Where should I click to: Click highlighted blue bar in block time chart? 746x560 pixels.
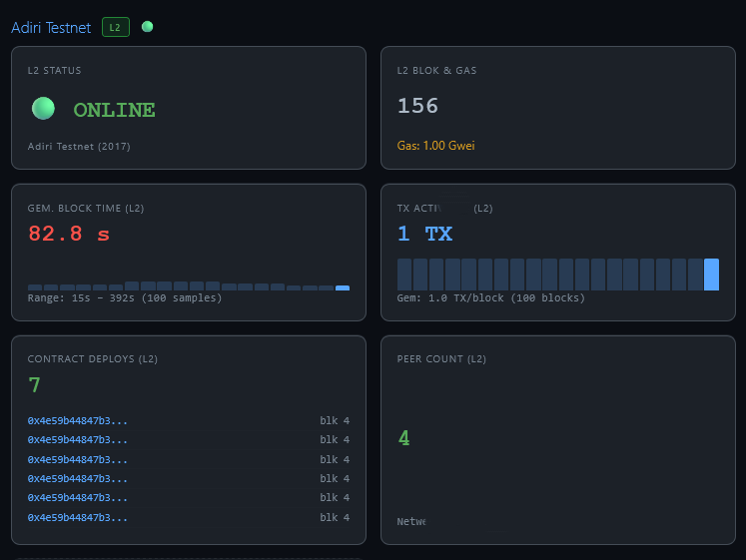pos(343,287)
